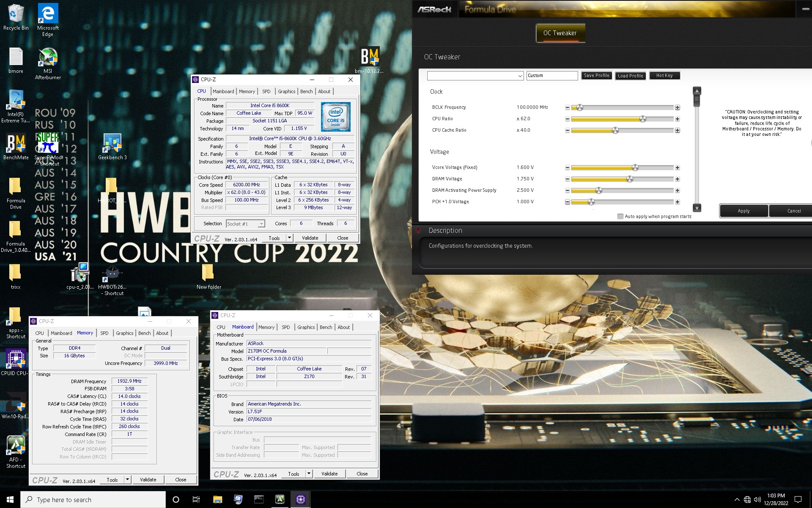The width and height of the screenshot is (812, 508).
Task: Open the trixx folder on desktop
Action: (x=16, y=276)
